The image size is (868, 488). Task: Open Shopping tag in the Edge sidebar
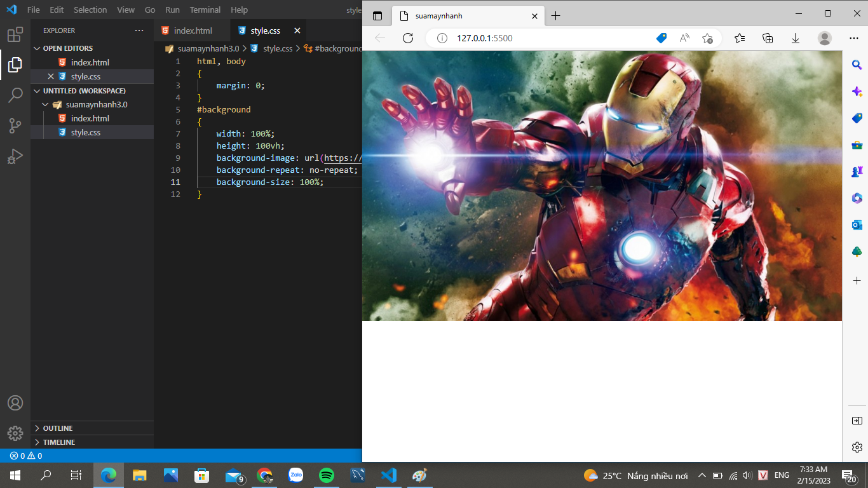coord(857,118)
